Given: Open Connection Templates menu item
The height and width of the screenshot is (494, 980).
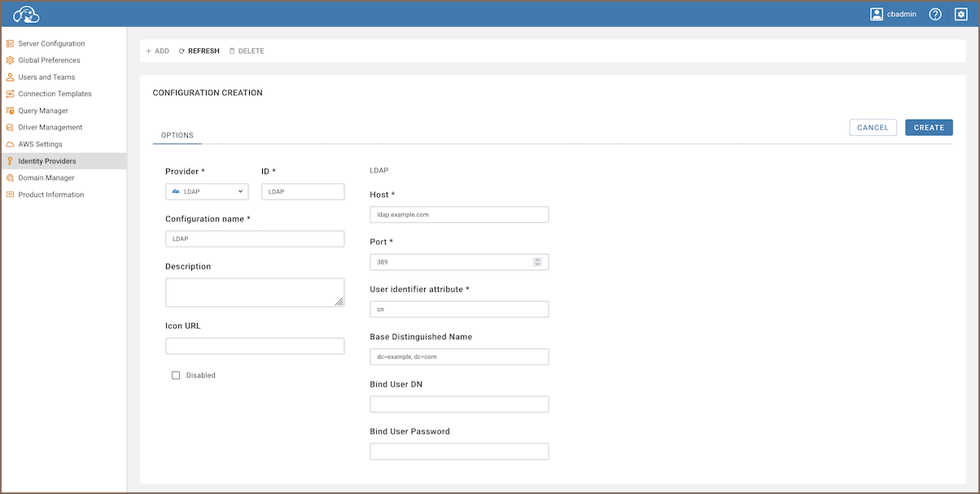Looking at the screenshot, I should coord(55,94).
